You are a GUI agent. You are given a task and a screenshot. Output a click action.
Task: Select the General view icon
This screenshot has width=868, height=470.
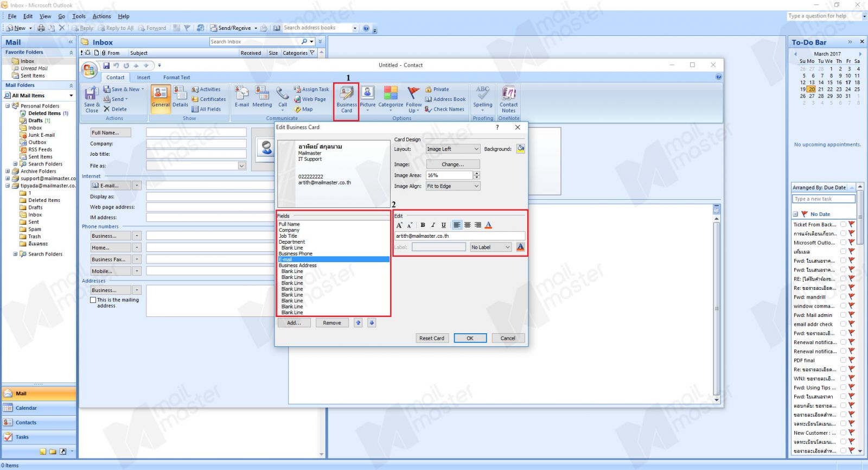[160, 93]
